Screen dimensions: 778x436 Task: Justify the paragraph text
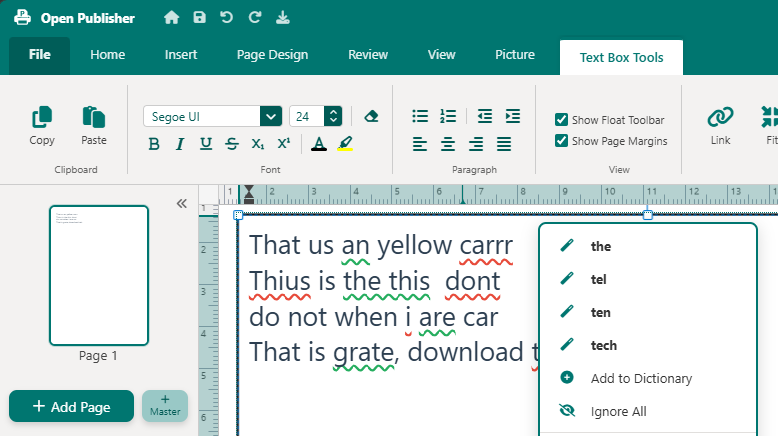point(504,144)
